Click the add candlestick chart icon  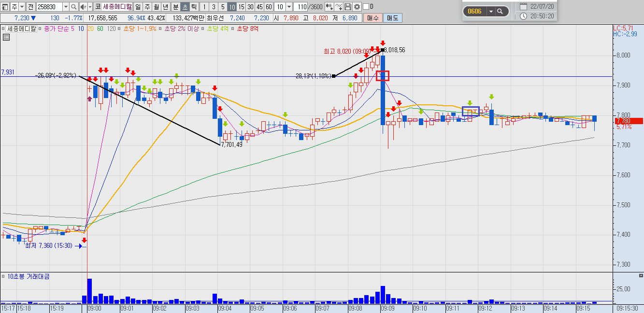point(329,7)
